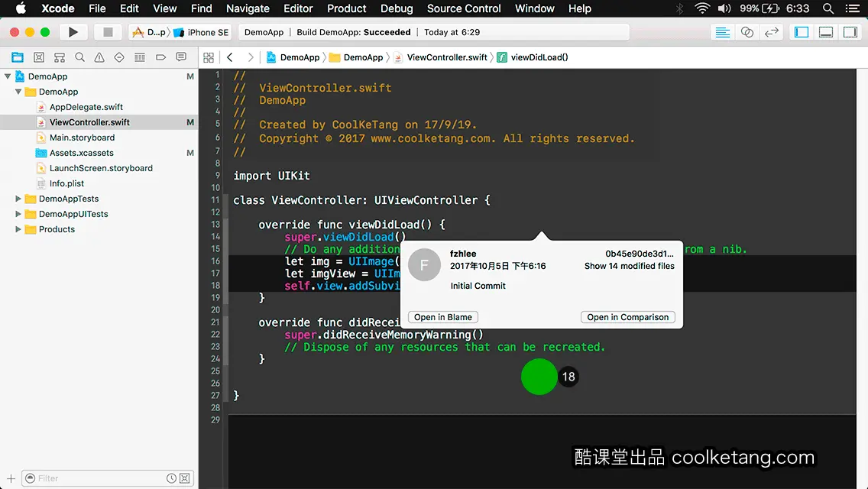Open the Test navigator

point(119,57)
